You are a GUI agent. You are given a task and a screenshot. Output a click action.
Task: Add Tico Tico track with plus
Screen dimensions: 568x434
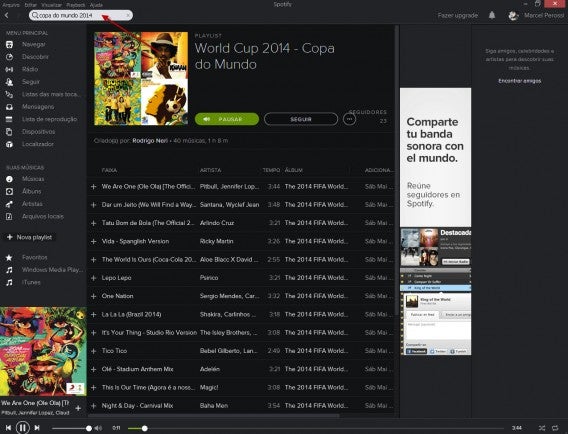coord(93,351)
